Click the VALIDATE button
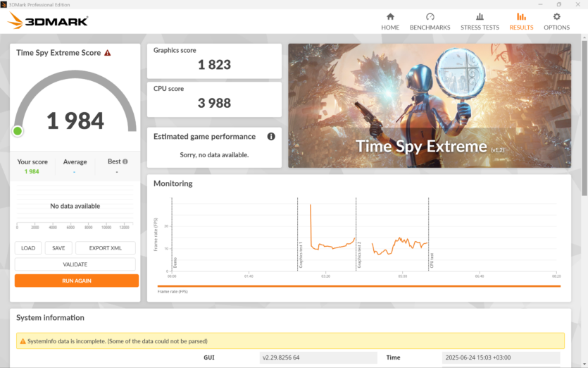 [75, 264]
